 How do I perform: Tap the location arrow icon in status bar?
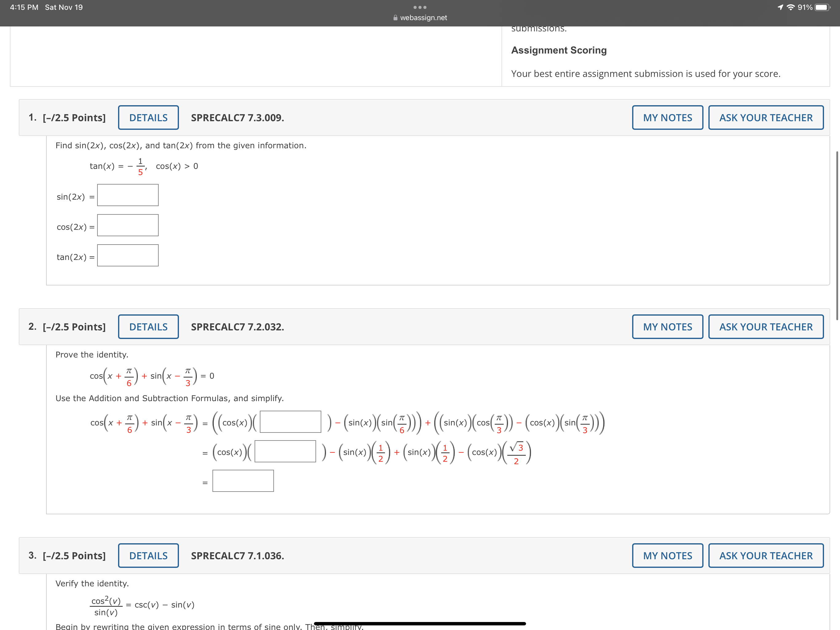(780, 7)
